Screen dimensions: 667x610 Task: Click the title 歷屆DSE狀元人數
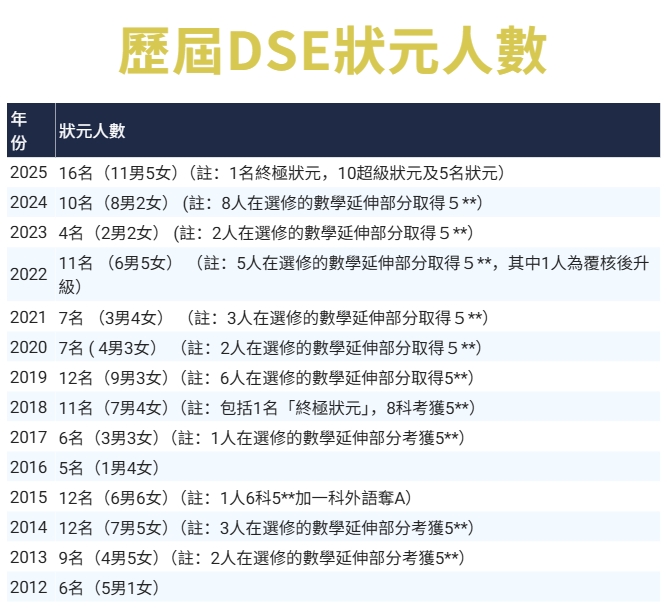point(333,51)
